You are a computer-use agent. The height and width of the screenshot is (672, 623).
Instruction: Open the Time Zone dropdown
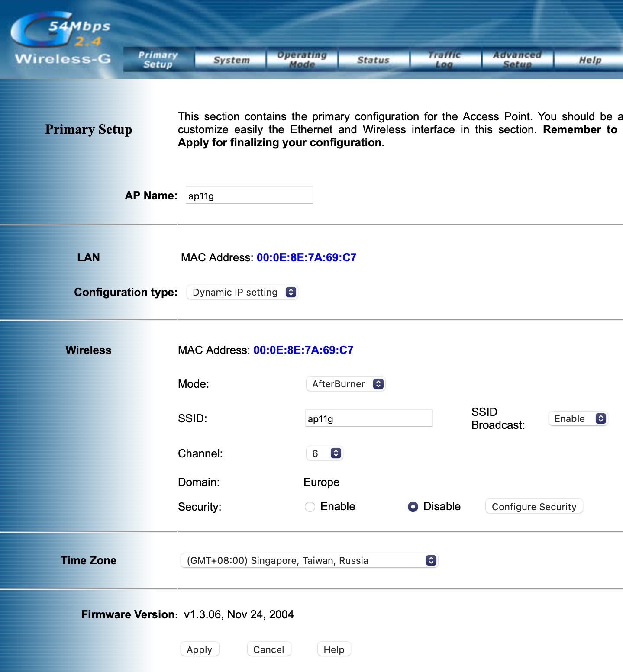(309, 560)
